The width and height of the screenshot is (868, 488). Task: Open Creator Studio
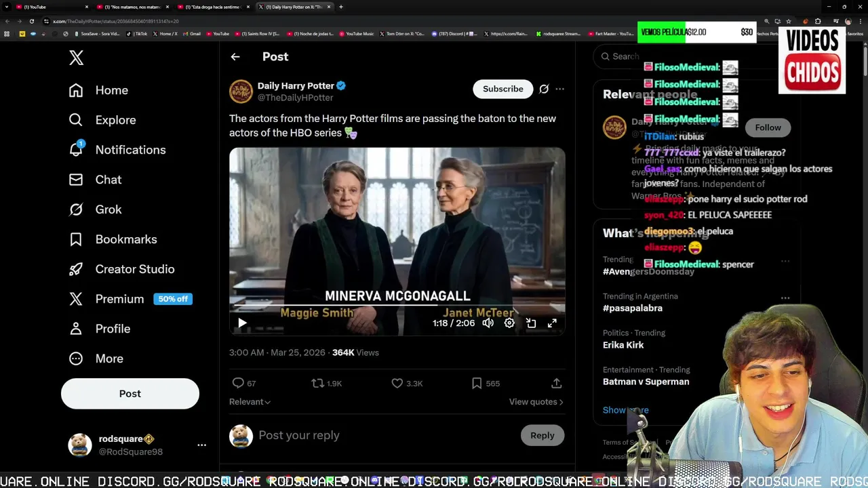(x=121, y=269)
